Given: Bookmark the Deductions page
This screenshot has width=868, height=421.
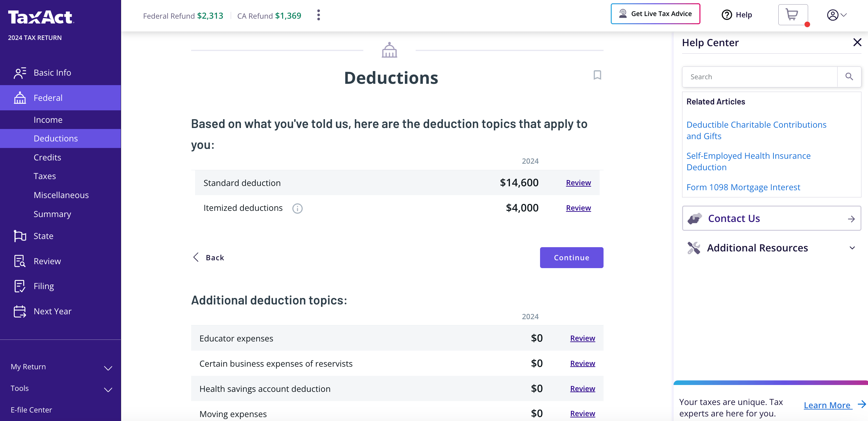Looking at the screenshot, I should [597, 75].
